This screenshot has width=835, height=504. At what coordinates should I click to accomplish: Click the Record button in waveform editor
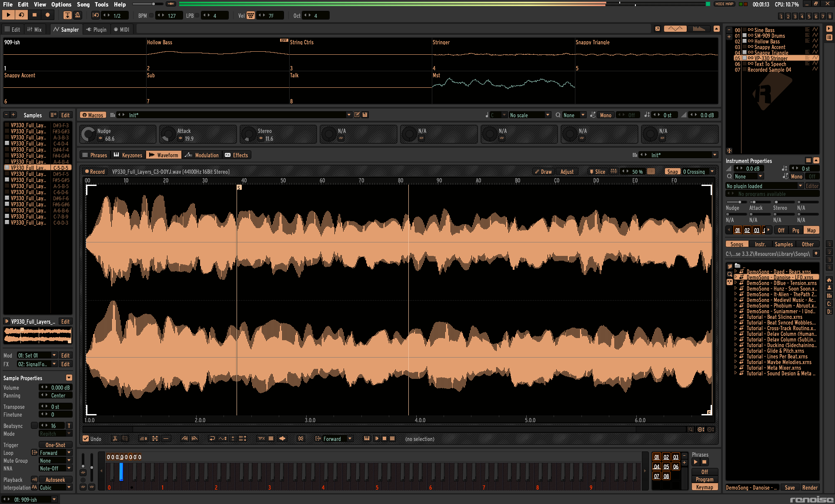[x=94, y=172]
